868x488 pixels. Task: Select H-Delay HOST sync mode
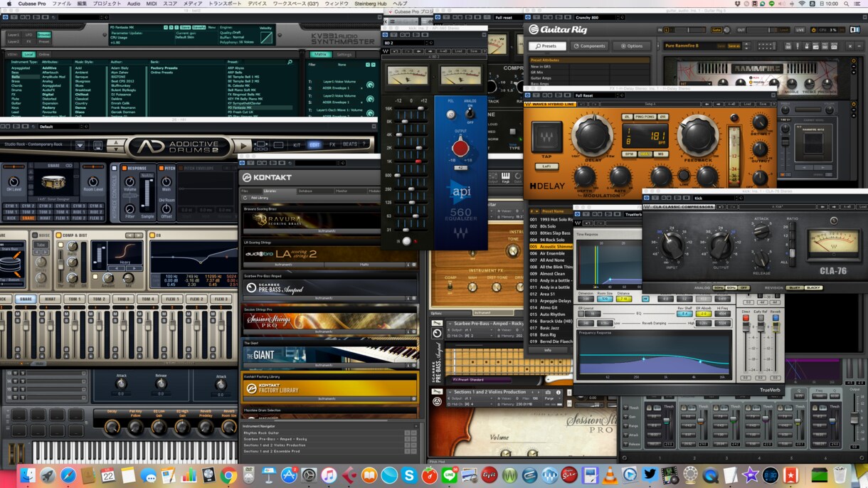(x=644, y=154)
